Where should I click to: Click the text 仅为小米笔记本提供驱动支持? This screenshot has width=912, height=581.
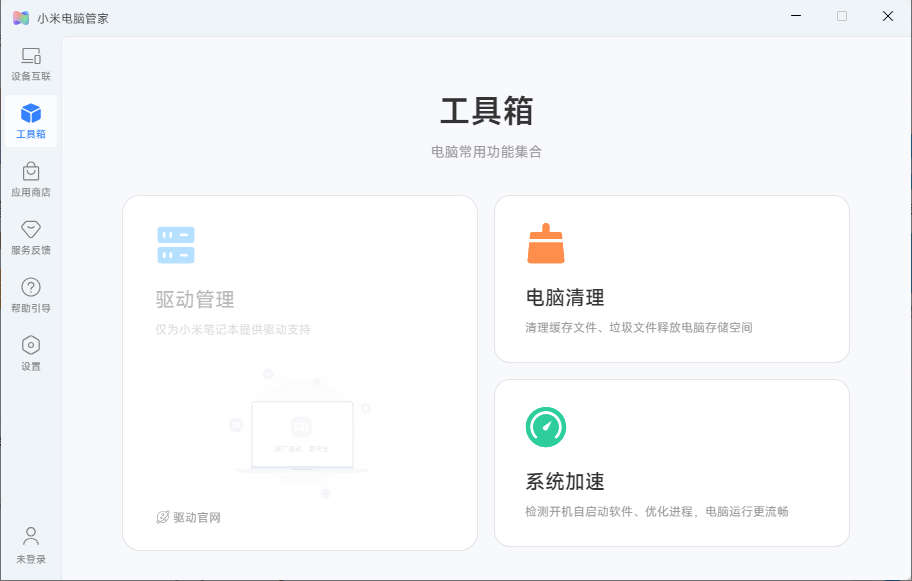point(233,329)
